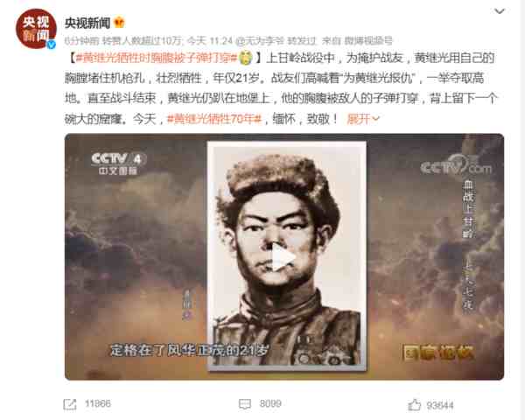
Task: Open hashtag 黄继光牺牲时胸膛被子弹打穿
Action: (157, 58)
